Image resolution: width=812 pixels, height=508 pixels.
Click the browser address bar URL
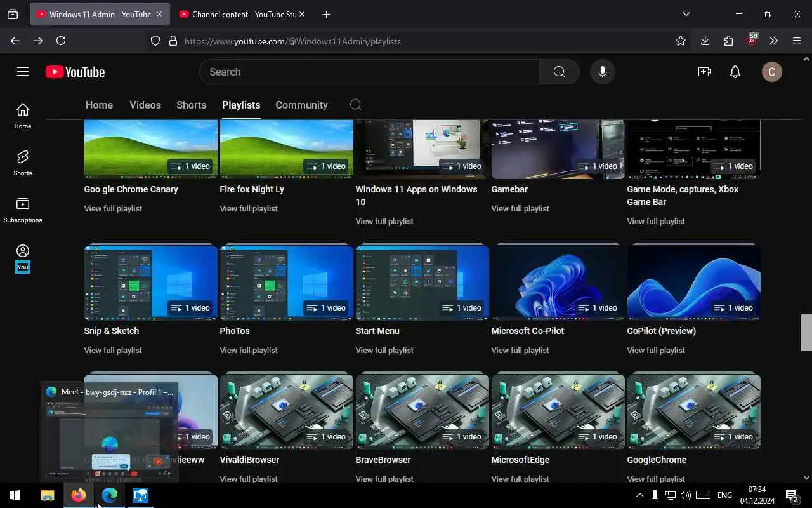point(292,41)
